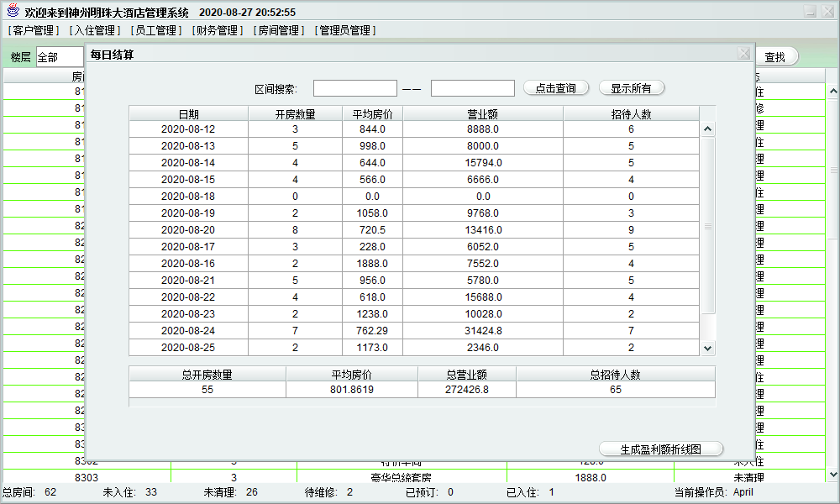Close the 每日结算 dialog
Viewport: 840px width, 504px height.
click(743, 54)
